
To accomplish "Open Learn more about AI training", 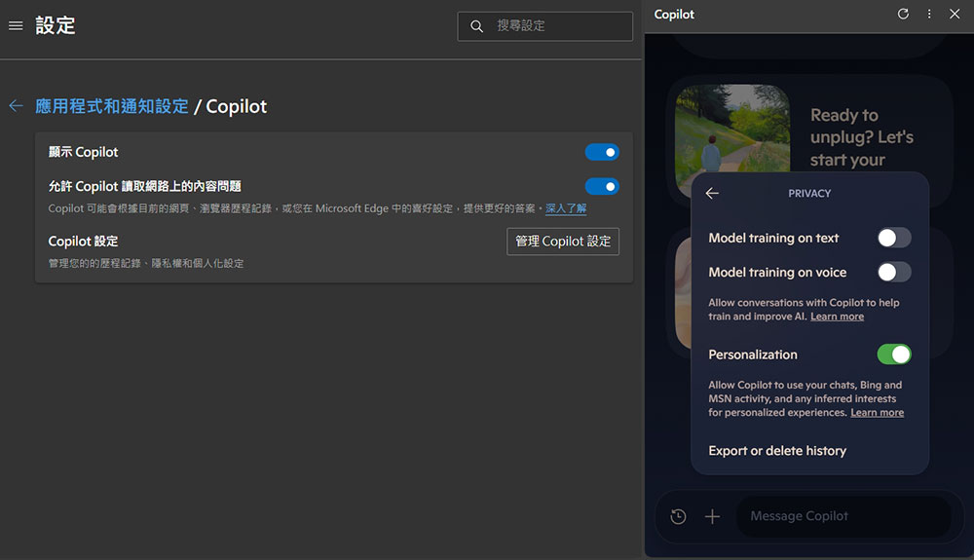I will pyautogui.click(x=837, y=317).
